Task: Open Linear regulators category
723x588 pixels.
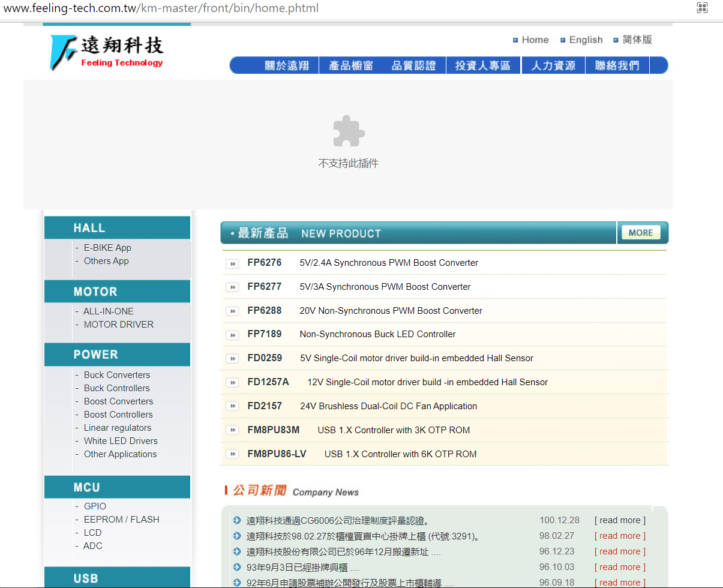Action: click(118, 428)
